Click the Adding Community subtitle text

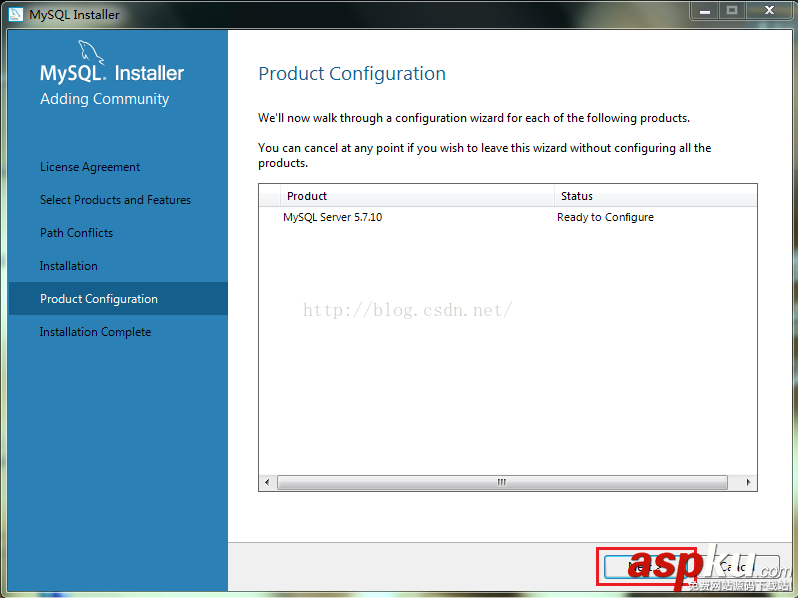[x=104, y=99]
